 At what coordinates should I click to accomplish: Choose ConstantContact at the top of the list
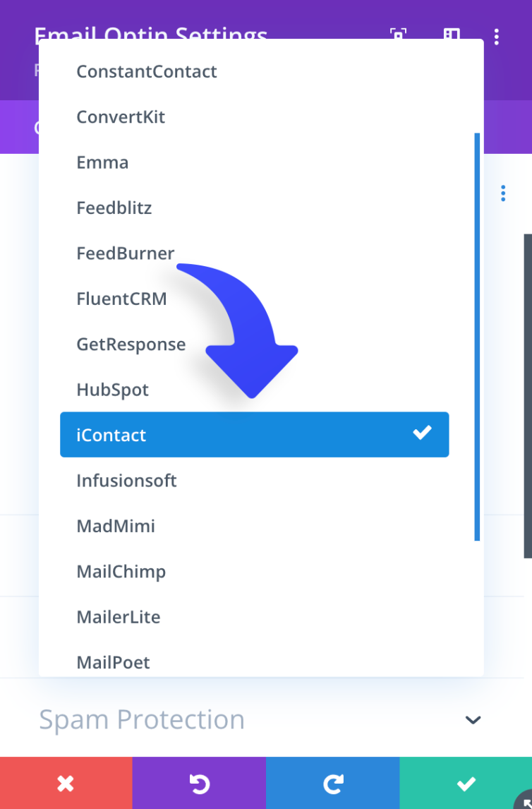[x=146, y=71]
